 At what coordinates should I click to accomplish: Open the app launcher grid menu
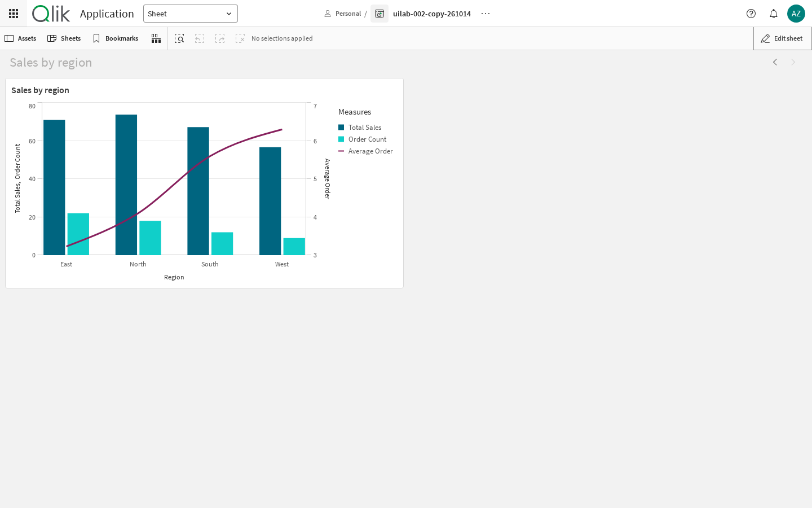pyautogui.click(x=14, y=14)
